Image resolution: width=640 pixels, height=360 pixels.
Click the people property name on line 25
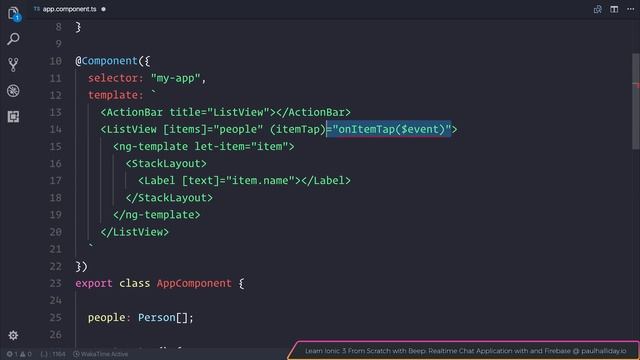click(x=107, y=318)
